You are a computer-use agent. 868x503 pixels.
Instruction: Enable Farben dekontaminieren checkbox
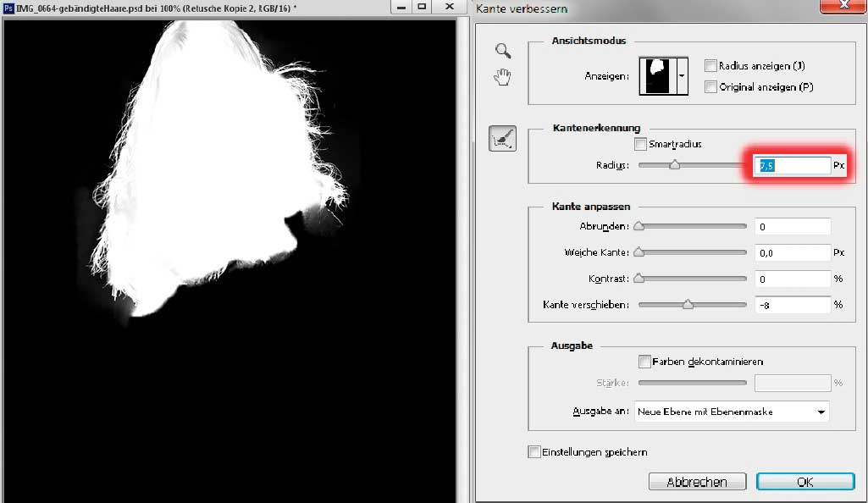coord(645,362)
